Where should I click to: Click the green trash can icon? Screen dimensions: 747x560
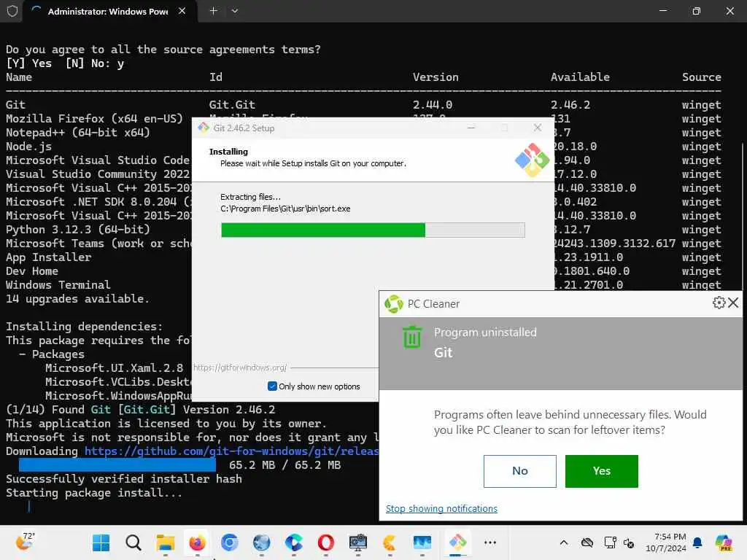[411, 337]
